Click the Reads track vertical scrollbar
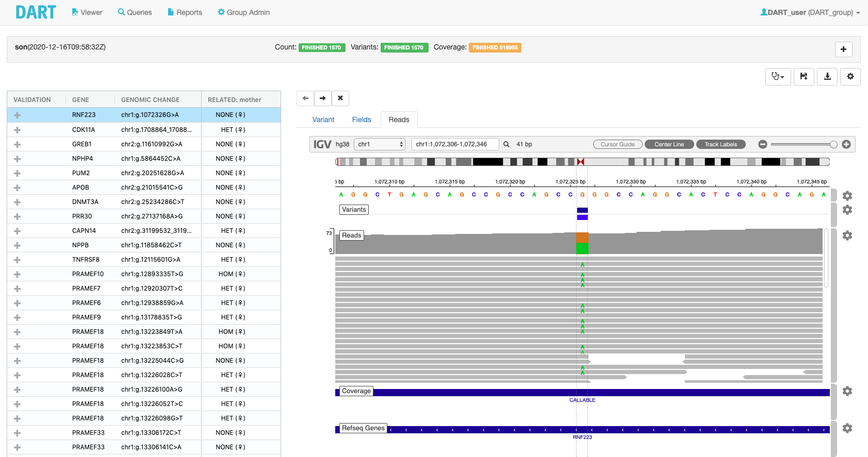868x457 pixels. (826, 258)
